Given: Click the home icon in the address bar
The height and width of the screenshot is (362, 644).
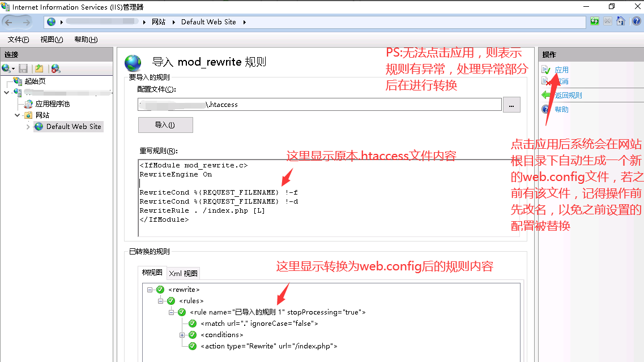Looking at the screenshot, I should pyautogui.click(x=621, y=21).
